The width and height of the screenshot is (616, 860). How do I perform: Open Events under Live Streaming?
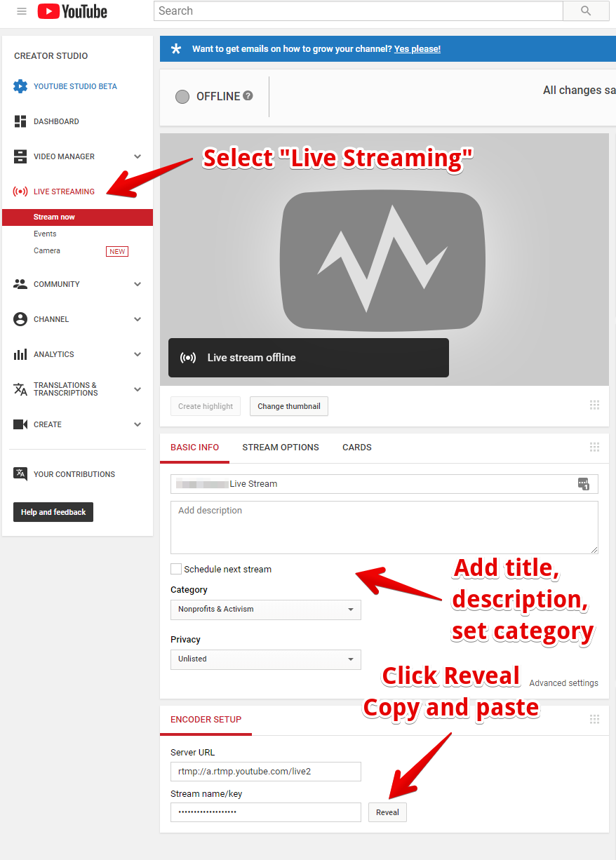pyautogui.click(x=45, y=234)
